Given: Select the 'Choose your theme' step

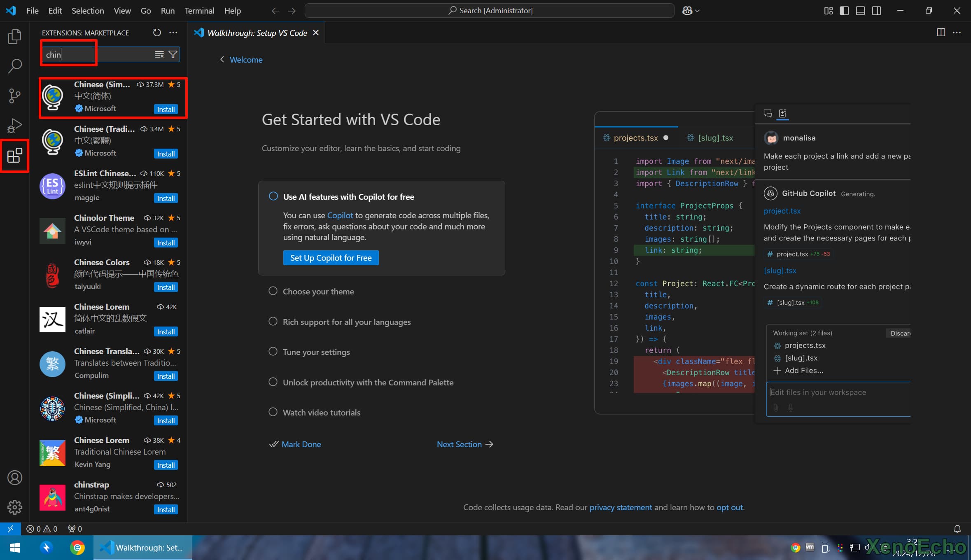Looking at the screenshot, I should click(x=318, y=292).
